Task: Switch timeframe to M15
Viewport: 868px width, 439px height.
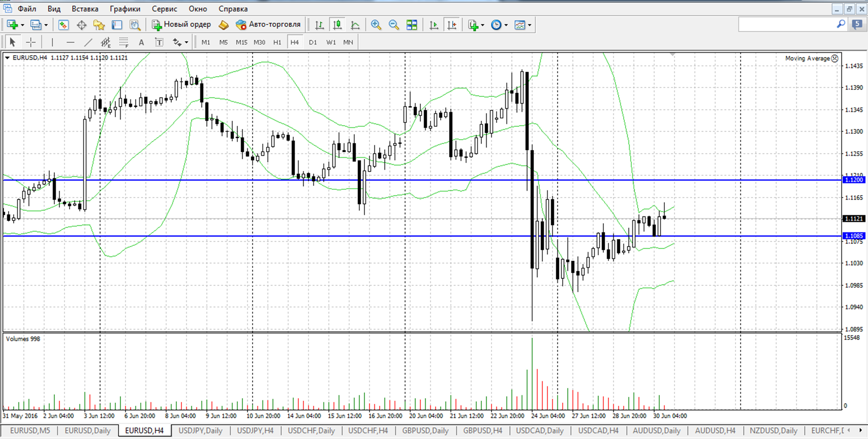Action: [241, 42]
